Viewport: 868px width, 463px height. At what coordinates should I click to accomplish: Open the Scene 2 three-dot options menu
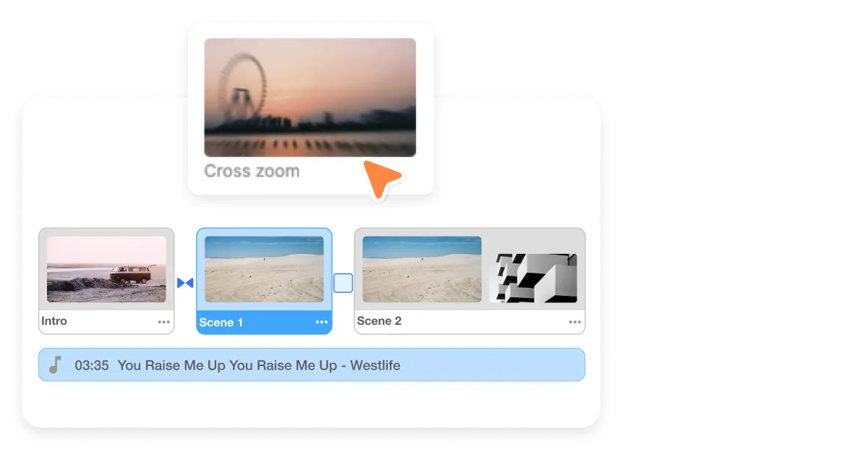[575, 323]
